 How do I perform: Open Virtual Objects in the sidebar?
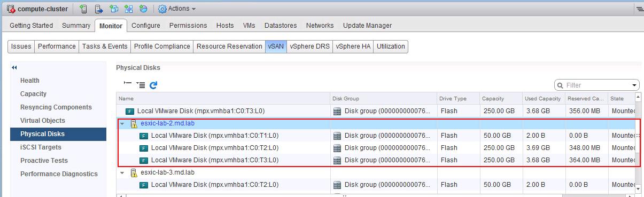[58, 121]
